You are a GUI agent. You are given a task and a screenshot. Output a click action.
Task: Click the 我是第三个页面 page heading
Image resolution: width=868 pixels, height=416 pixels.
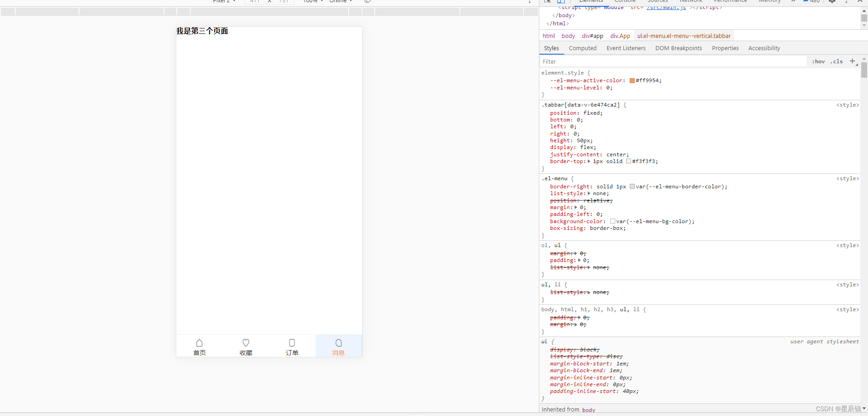click(x=202, y=31)
